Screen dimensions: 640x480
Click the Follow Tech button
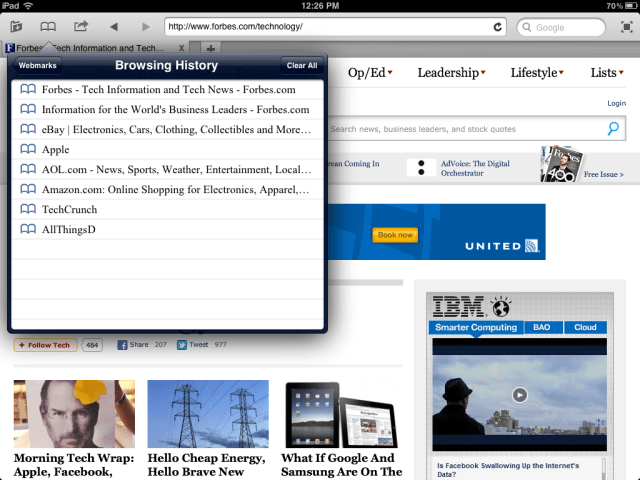46,345
